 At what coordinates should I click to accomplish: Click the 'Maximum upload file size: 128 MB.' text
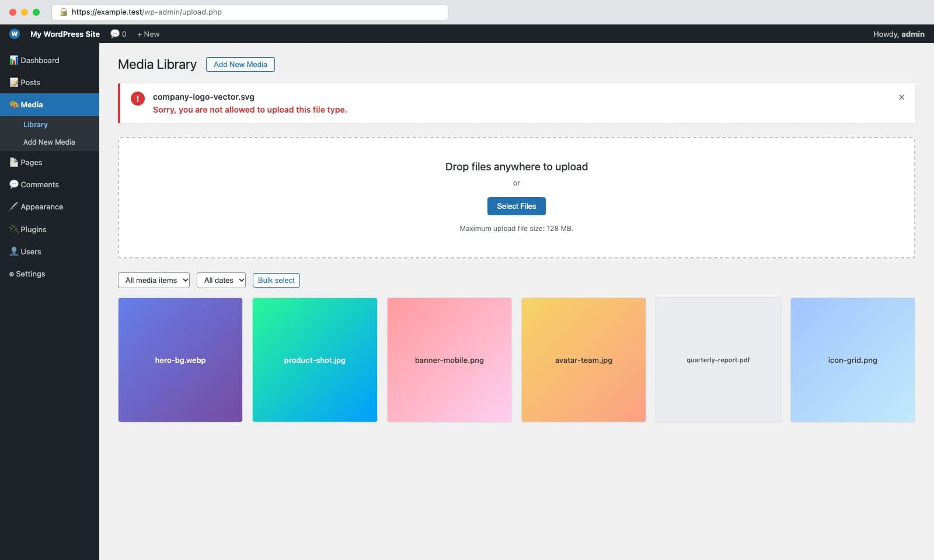click(x=517, y=229)
